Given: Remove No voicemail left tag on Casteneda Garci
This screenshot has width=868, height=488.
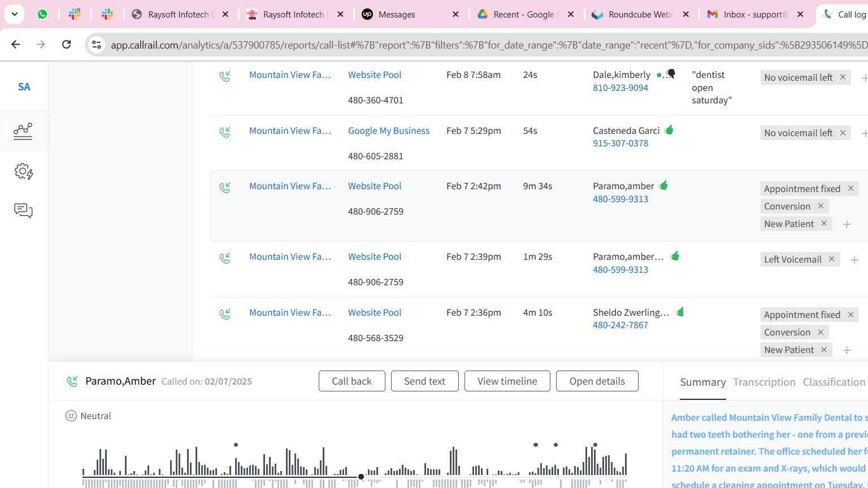Looking at the screenshot, I should (843, 133).
